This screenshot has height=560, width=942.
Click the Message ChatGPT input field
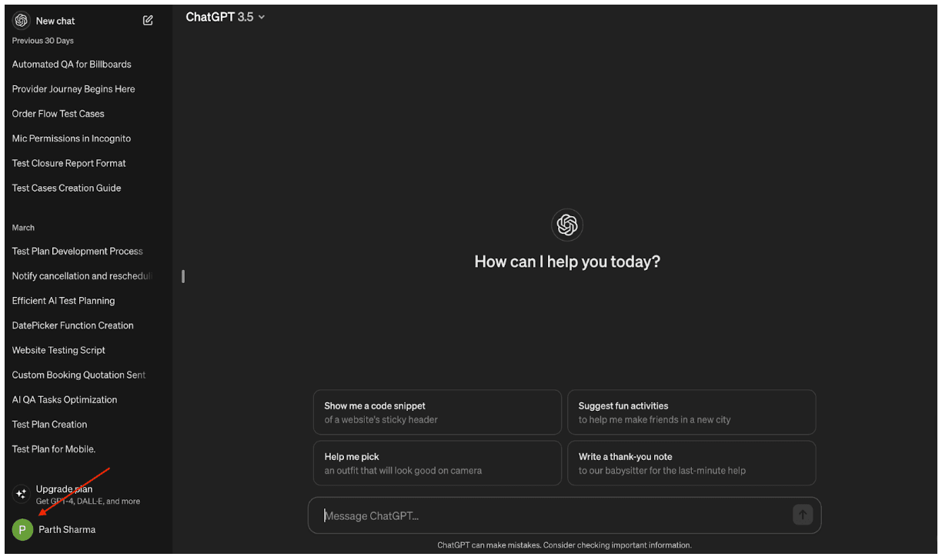564,515
